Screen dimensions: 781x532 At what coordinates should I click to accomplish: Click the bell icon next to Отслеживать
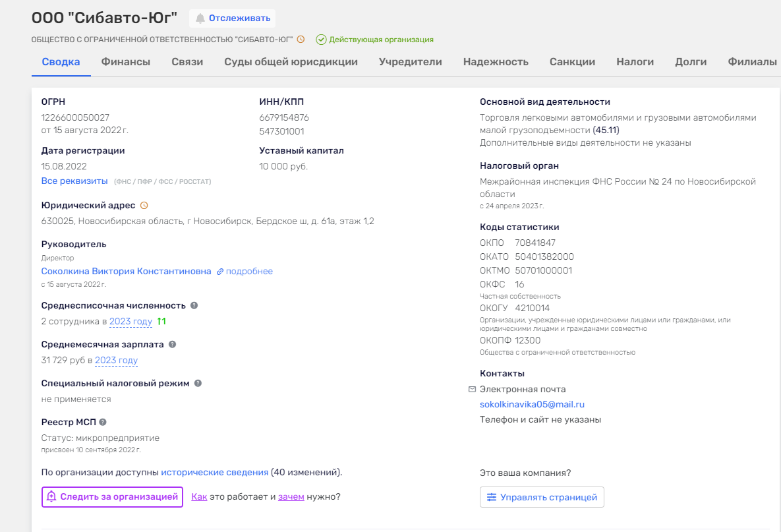click(200, 18)
